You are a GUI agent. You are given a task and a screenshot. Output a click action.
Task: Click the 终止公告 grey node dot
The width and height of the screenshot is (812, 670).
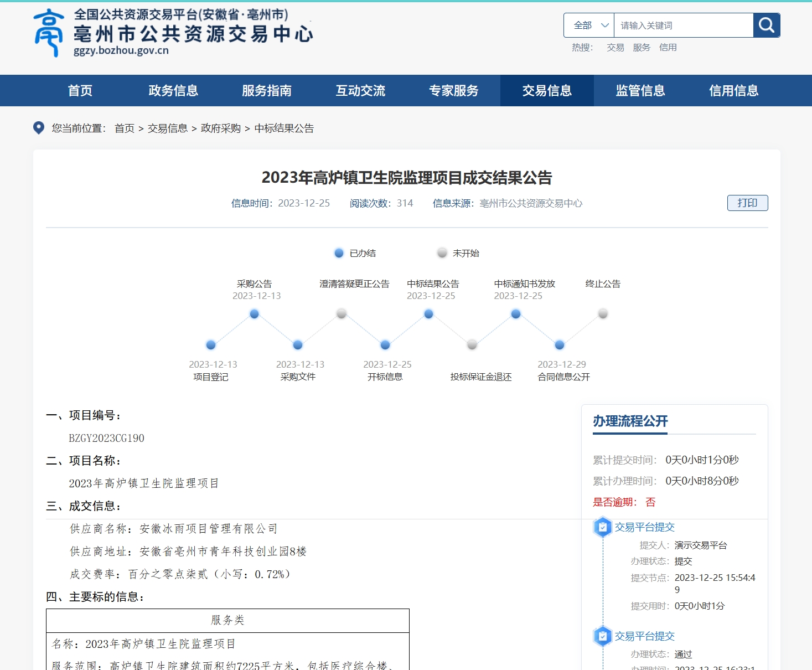click(x=603, y=314)
